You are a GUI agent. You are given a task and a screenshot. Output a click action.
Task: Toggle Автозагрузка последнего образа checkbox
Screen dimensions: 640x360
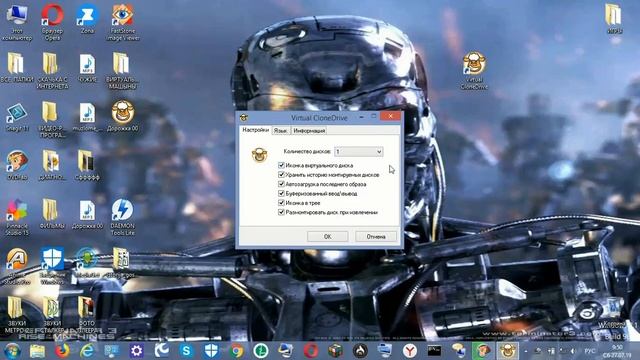(281, 184)
